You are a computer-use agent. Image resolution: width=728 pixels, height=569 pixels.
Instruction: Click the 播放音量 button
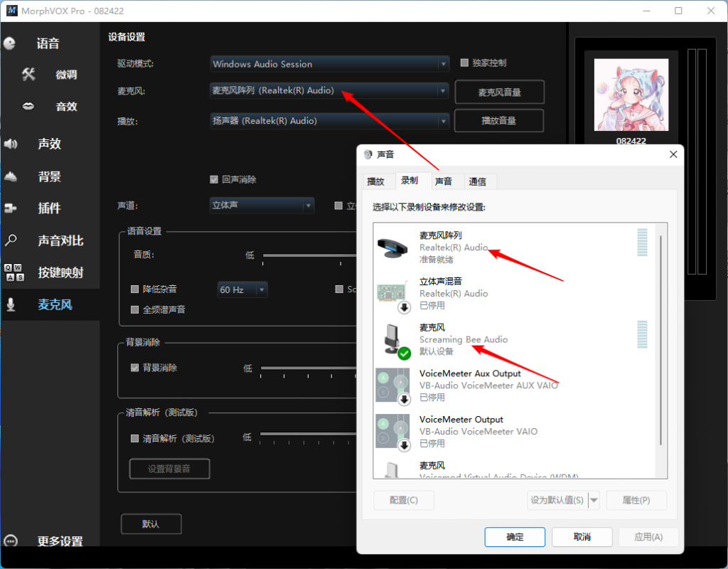498,121
